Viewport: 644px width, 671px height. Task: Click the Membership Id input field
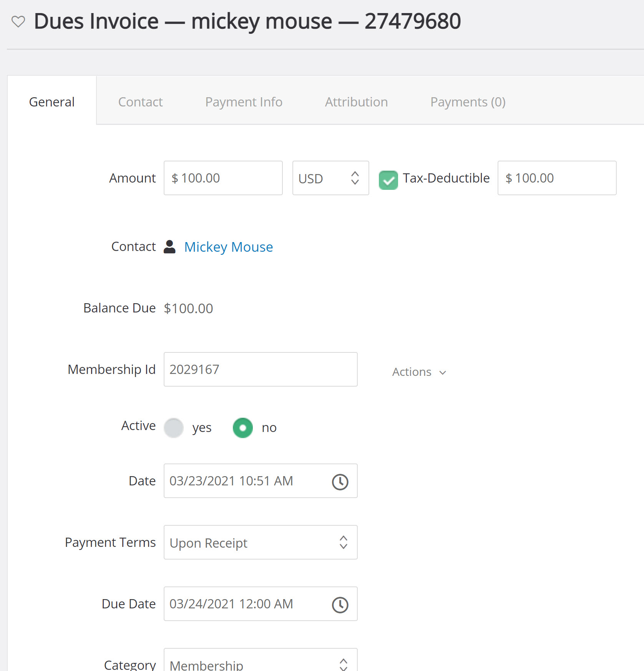(x=261, y=369)
